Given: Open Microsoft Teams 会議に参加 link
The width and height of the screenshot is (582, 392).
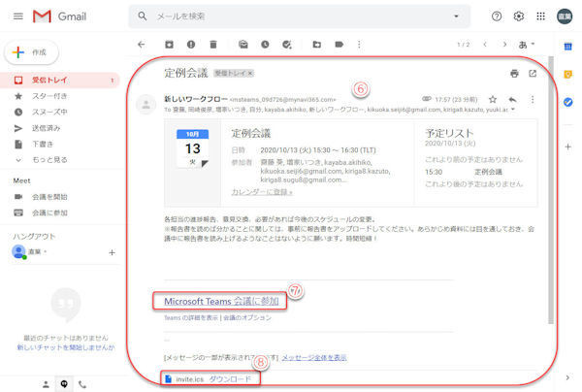Looking at the screenshot, I should tap(221, 301).
